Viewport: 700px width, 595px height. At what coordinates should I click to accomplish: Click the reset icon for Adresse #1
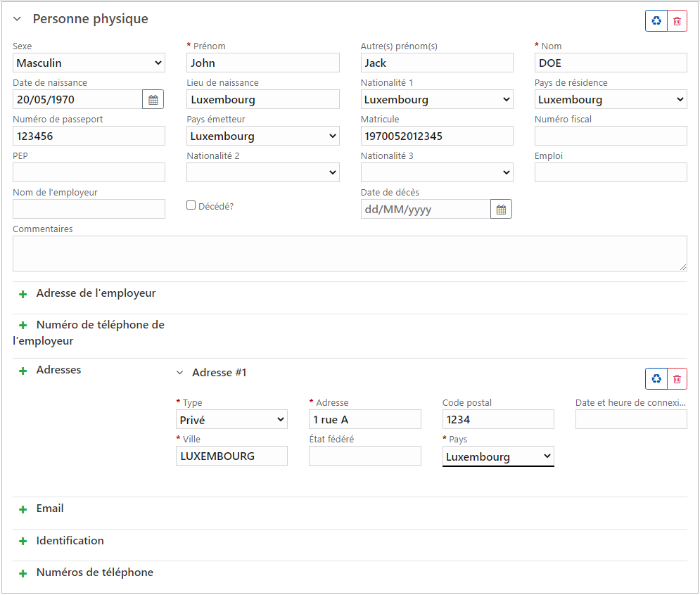click(656, 379)
